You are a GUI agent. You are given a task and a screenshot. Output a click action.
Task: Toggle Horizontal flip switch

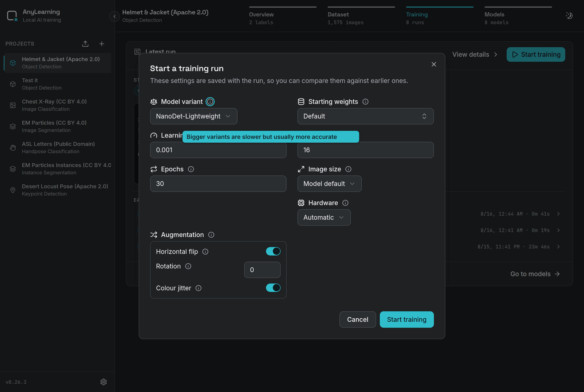(273, 251)
